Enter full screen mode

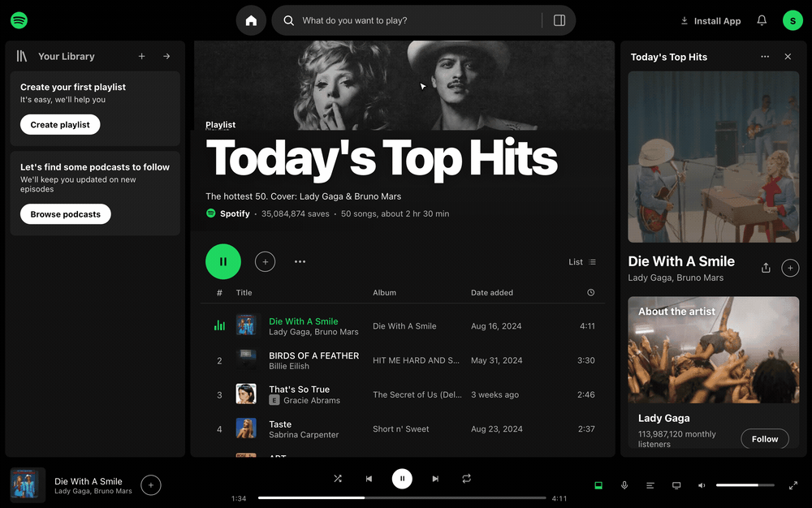(793, 485)
